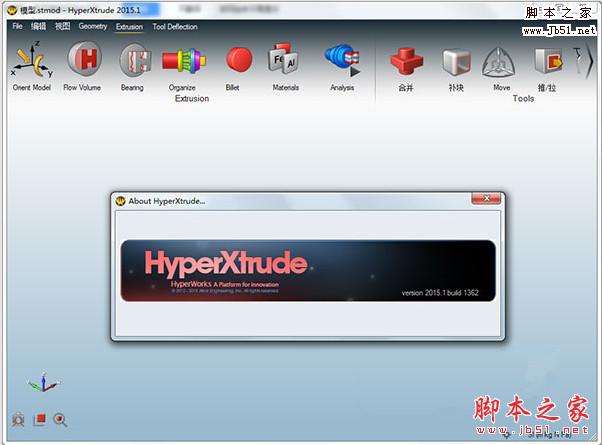Open the 编辑 edit menu

pos(38,26)
